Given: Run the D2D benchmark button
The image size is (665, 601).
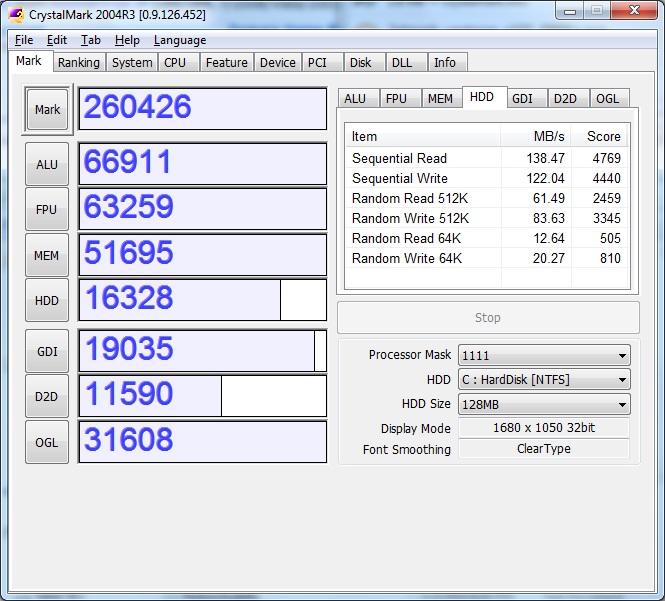Looking at the screenshot, I should click(x=47, y=396).
